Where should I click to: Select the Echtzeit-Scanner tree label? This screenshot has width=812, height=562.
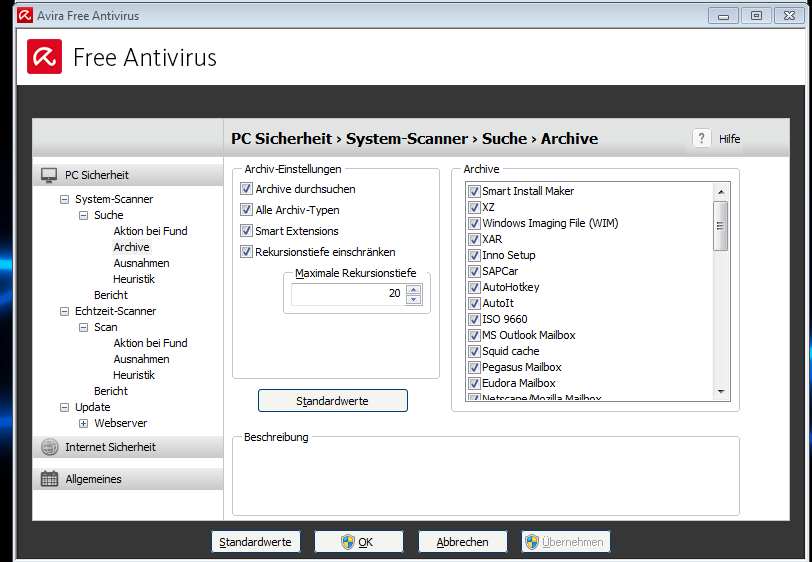(115, 311)
